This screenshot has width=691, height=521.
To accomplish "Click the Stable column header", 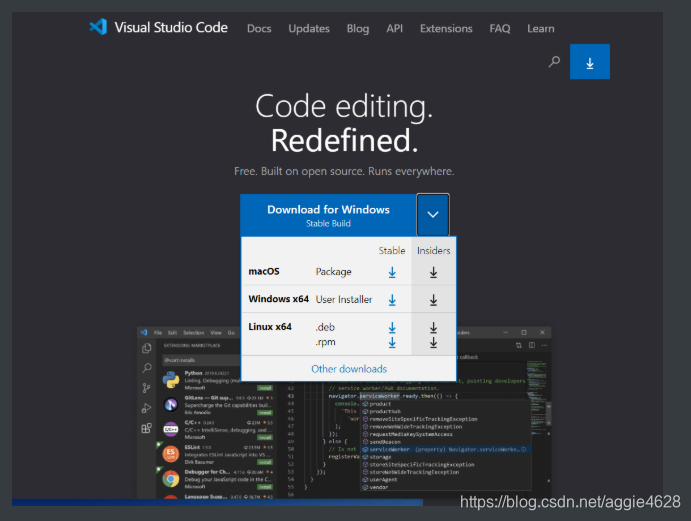I will point(392,250).
